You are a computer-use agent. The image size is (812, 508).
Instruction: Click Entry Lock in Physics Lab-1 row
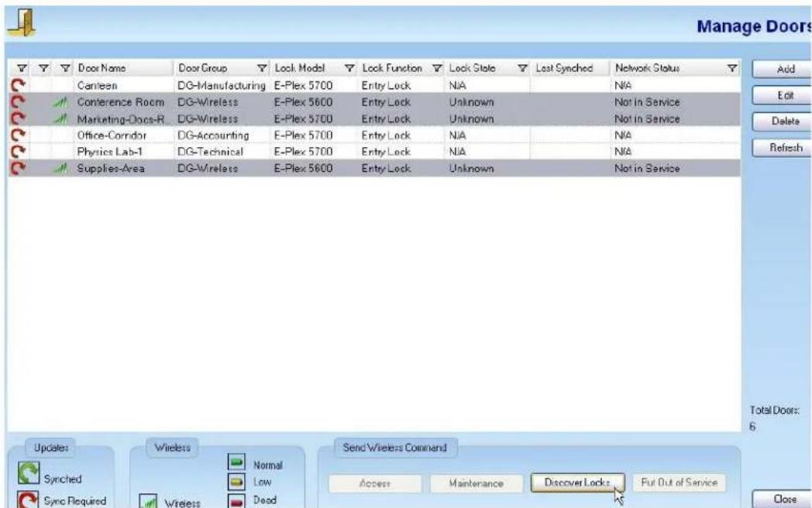[x=386, y=152]
